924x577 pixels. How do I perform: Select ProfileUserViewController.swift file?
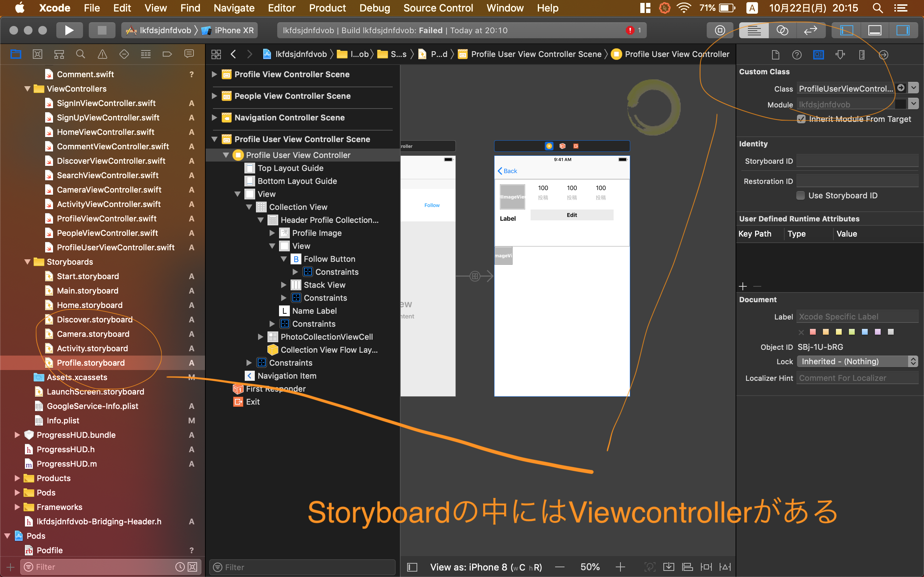point(115,247)
